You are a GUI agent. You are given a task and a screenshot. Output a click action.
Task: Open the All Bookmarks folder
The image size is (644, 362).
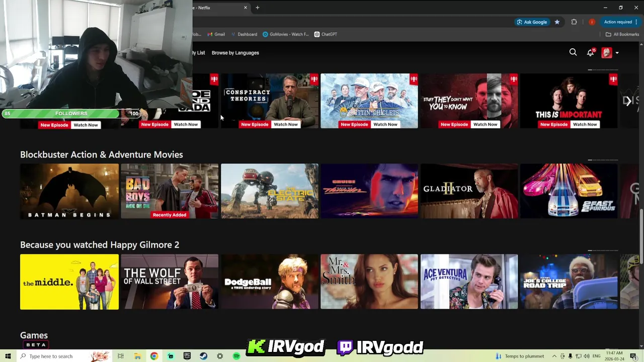(x=622, y=34)
